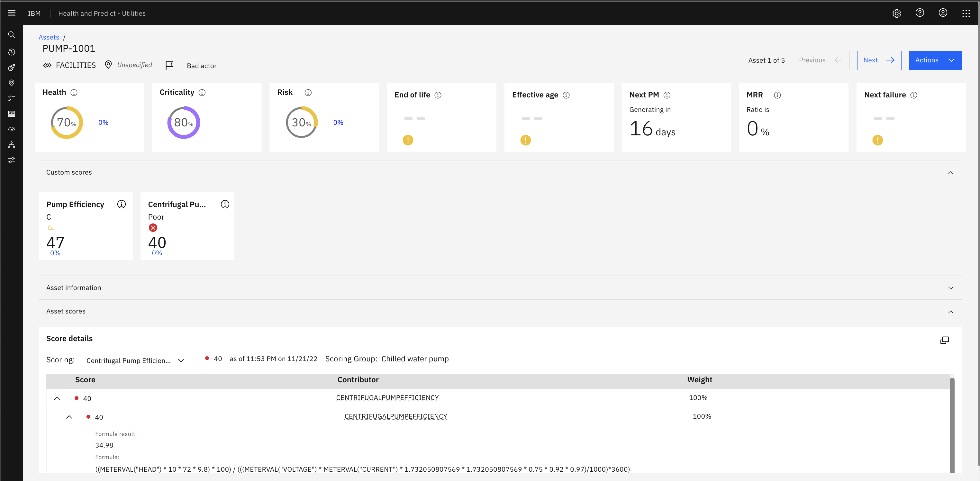Image resolution: width=980 pixels, height=481 pixels.
Task: Click the Contributor column header
Action: (358, 380)
